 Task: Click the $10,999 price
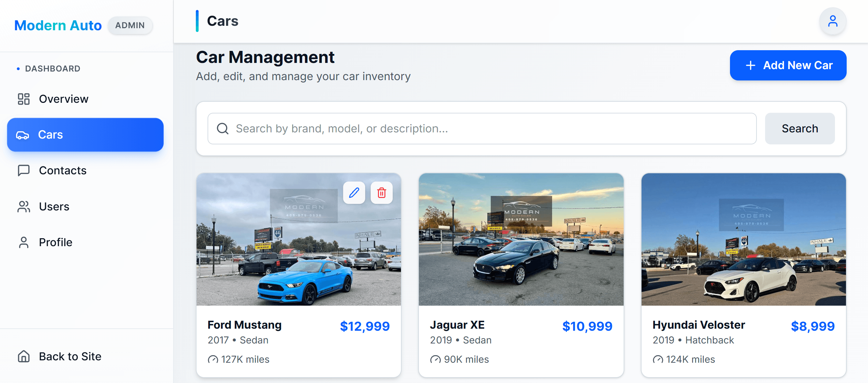588,326
